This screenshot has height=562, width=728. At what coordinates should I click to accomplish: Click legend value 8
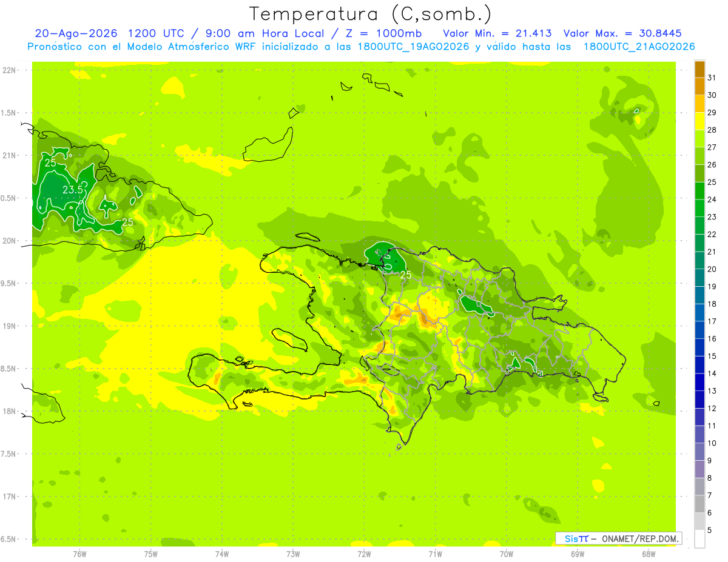(x=710, y=478)
